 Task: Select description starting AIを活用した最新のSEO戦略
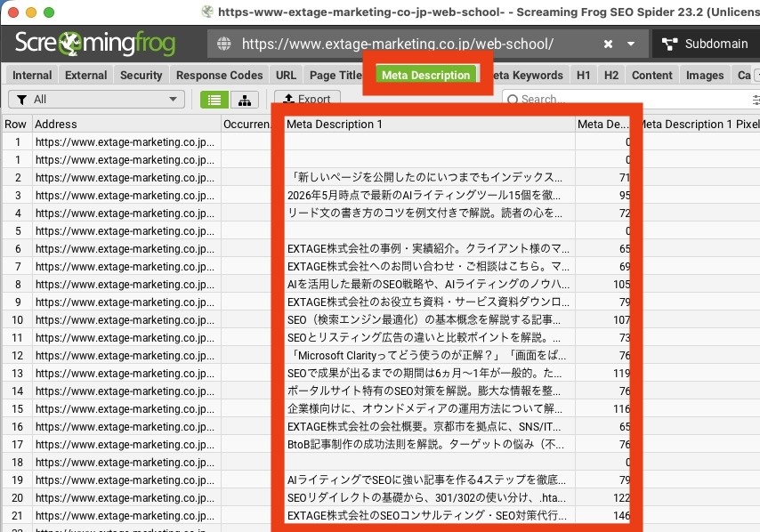428,285
